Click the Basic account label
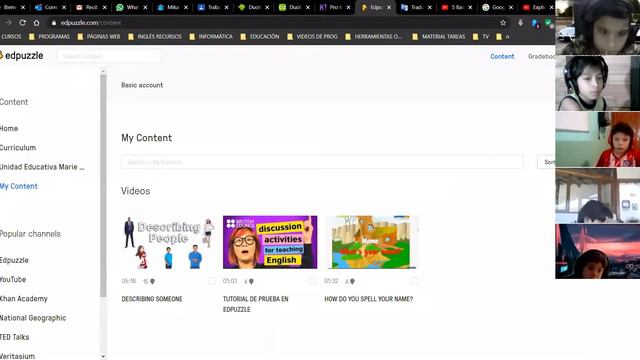The height and width of the screenshot is (360, 640). (x=142, y=85)
